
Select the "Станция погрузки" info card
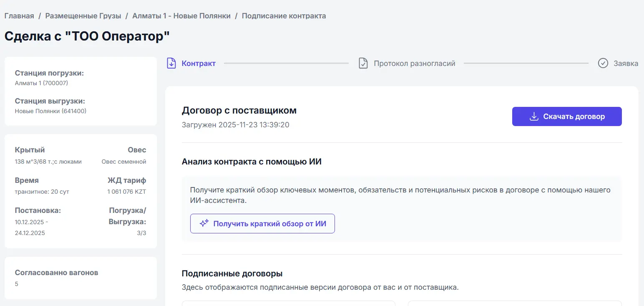pyautogui.click(x=80, y=91)
